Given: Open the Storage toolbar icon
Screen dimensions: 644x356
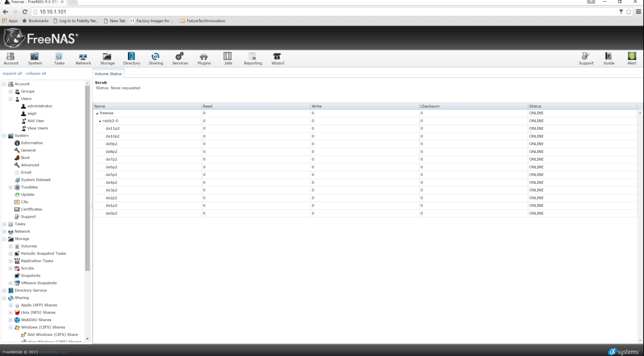Looking at the screenshot, I should tap(107, 58).
